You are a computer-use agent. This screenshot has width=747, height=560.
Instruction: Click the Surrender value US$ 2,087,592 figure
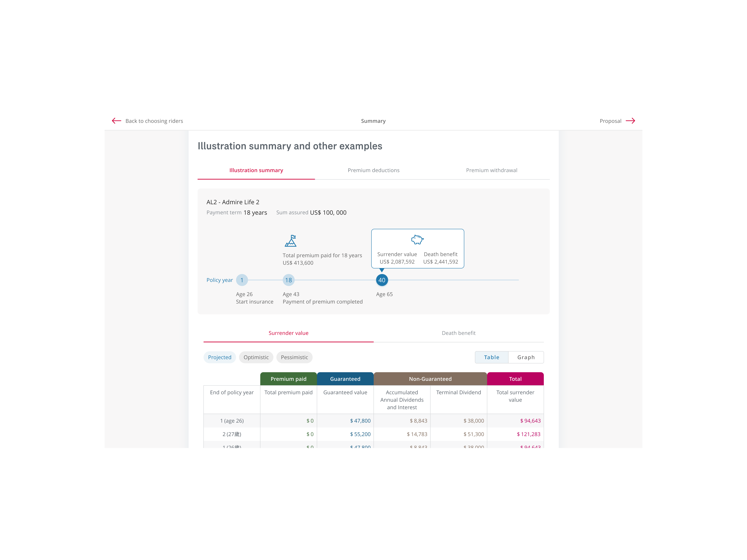tap(397, 262)
